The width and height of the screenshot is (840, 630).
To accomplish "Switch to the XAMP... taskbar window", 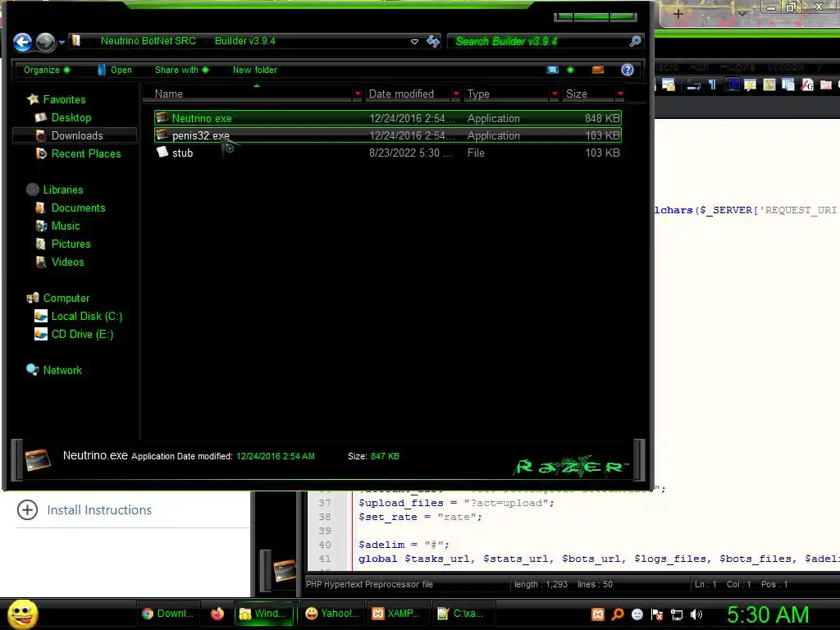I will (396, 614).
